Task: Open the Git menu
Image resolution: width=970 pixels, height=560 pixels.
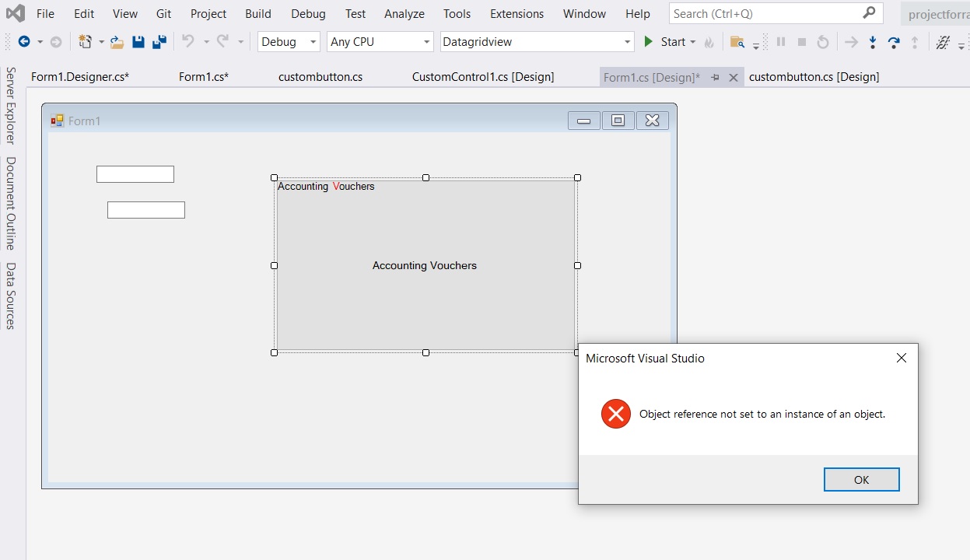Action: [x=163, y=14]
